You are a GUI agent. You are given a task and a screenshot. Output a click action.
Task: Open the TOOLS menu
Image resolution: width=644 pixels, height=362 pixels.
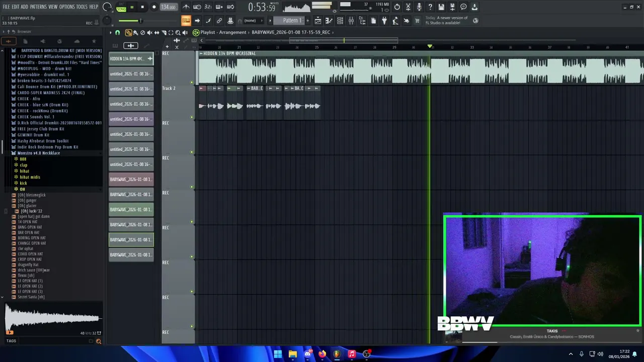82,7
